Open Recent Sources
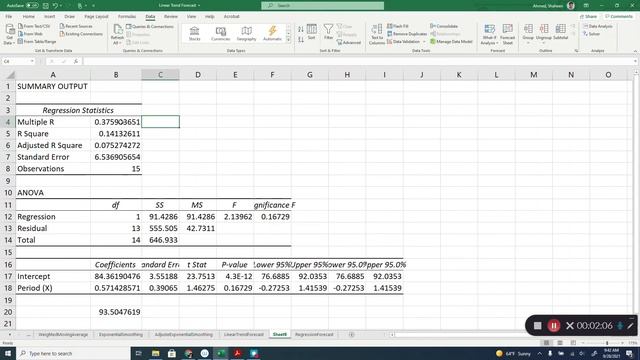Viewport: 640px width, 360px height. pos(76,26)
